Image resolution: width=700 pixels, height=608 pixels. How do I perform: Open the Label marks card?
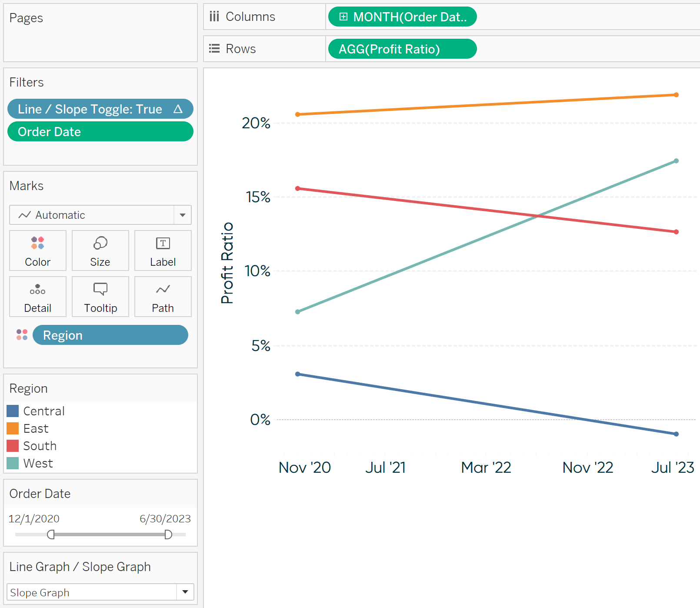tap(163, 251)
